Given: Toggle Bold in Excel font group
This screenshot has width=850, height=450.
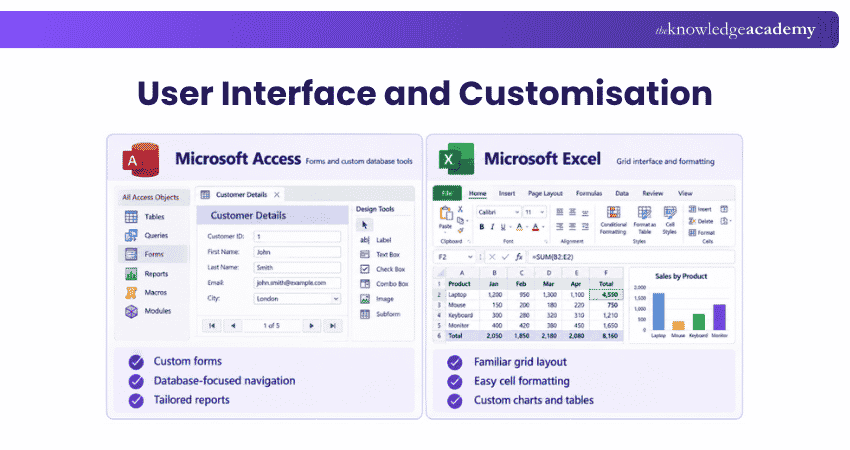Looking at the screenshot, I should click(x=482, y=227).
